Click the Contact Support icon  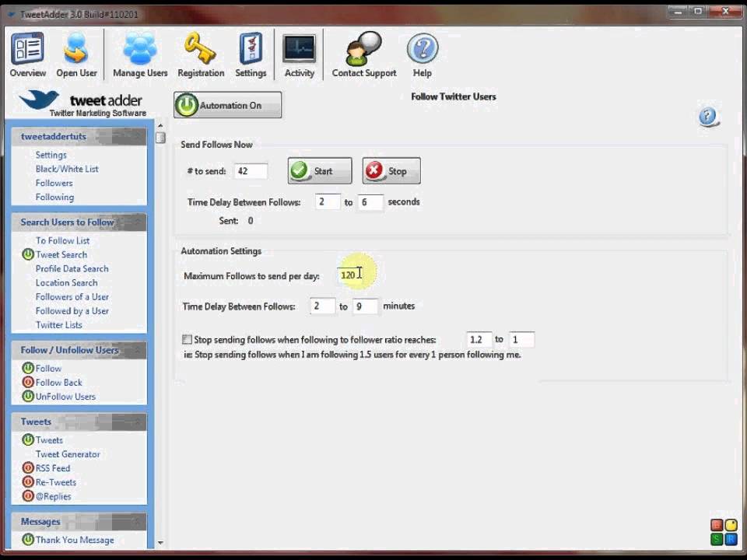tap(364, 54)
